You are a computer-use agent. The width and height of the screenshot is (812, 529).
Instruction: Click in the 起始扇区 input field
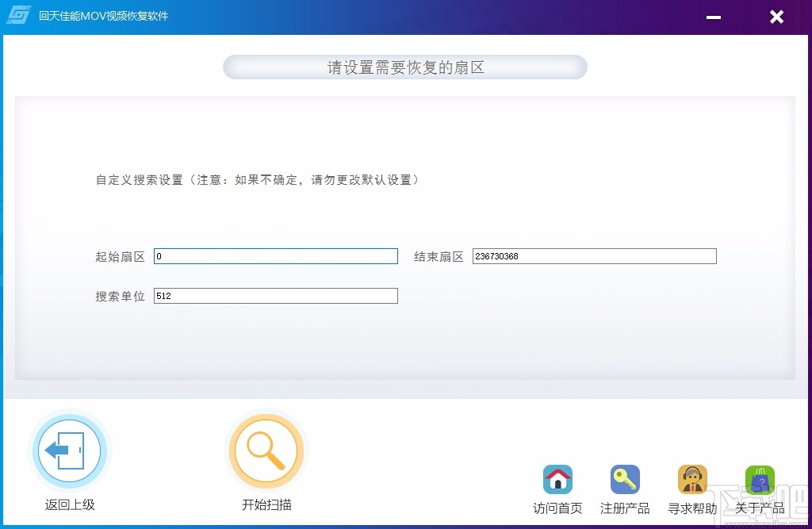coord(275,255)
